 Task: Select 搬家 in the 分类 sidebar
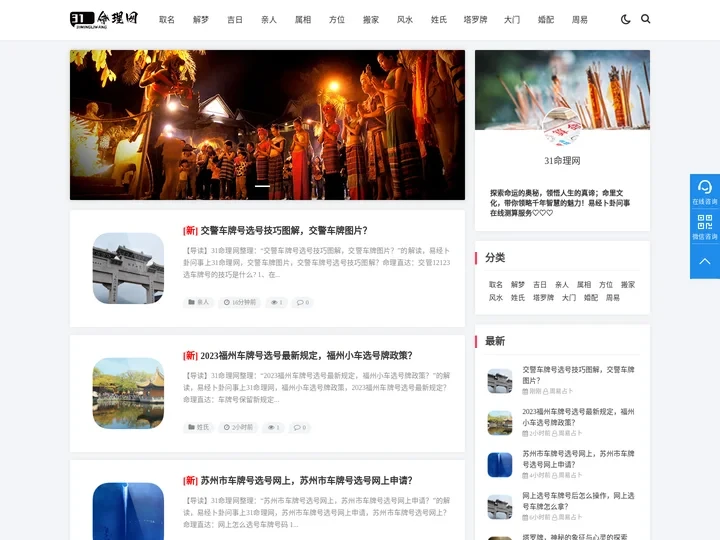628,285
